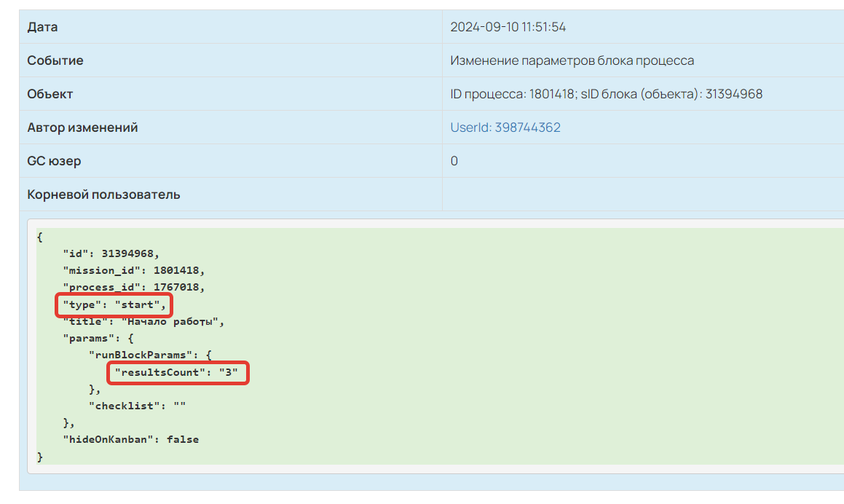Click the "resultsCount": "3" JSON line

[x=176, y=373]
